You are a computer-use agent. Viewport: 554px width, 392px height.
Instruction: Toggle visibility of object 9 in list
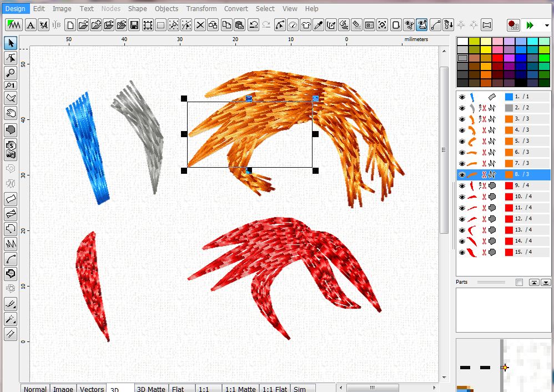point(462,185)
